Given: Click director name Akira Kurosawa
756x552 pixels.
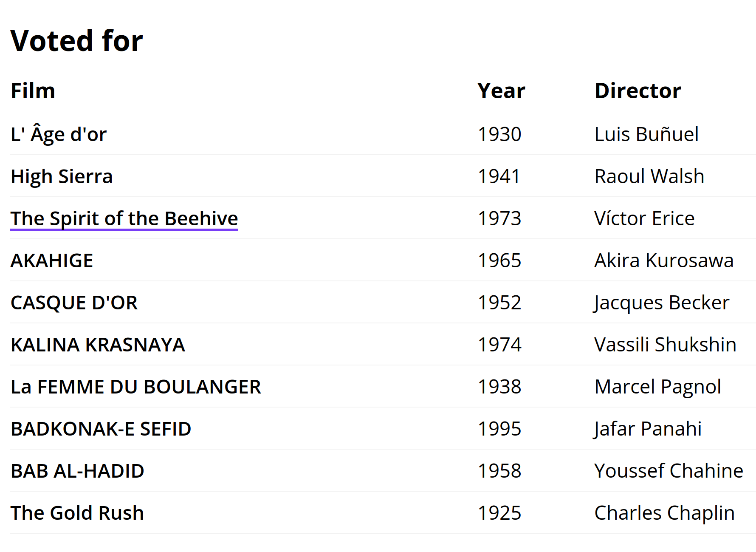Looking at the screenshot, I should [664, 260].
